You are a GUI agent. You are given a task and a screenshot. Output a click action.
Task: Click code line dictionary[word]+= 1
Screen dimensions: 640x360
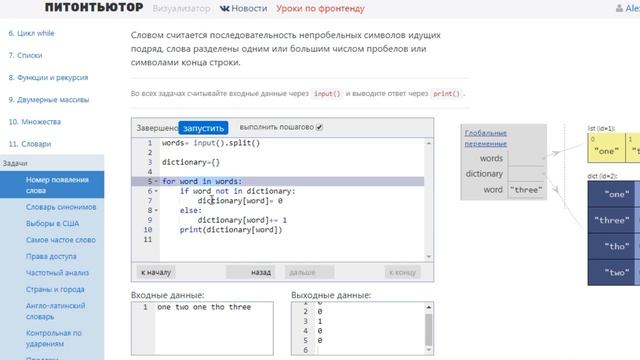[242, 220]
